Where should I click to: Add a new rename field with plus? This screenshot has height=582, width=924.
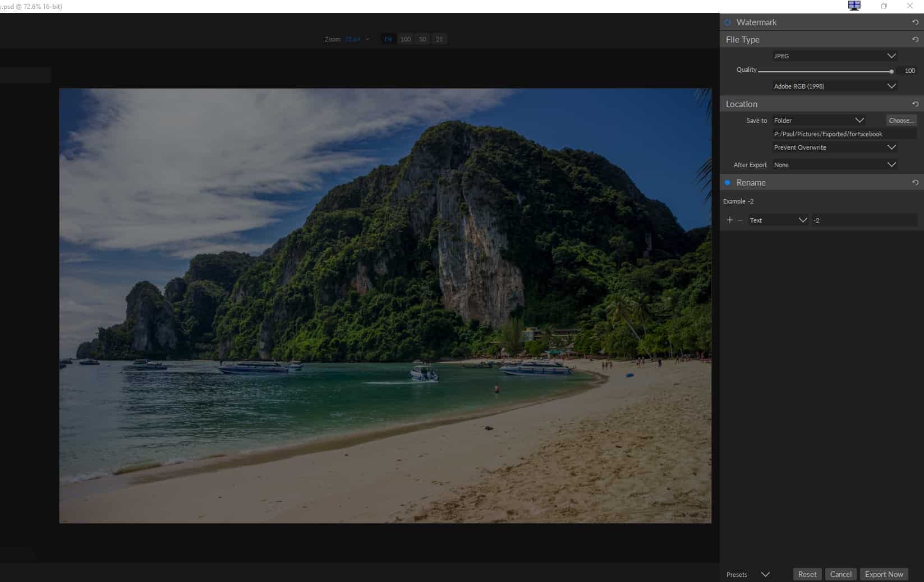(x=730, y=220)
